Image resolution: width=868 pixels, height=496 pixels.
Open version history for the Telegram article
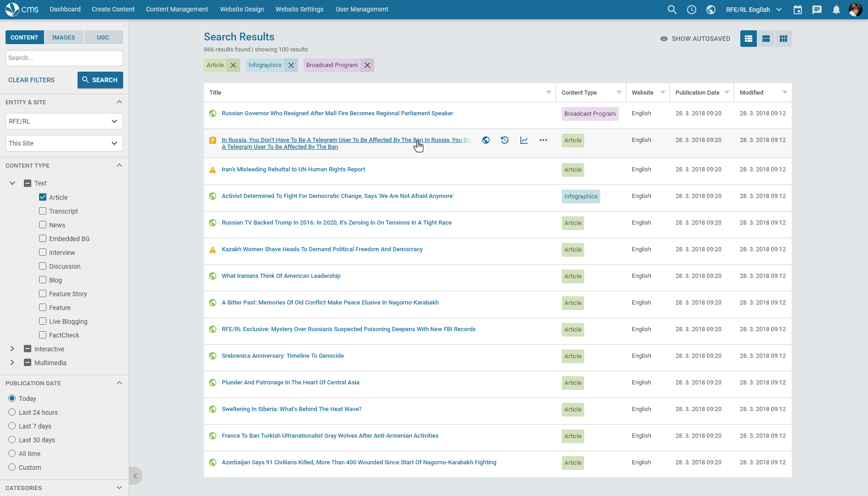click(x=505, y=140)
